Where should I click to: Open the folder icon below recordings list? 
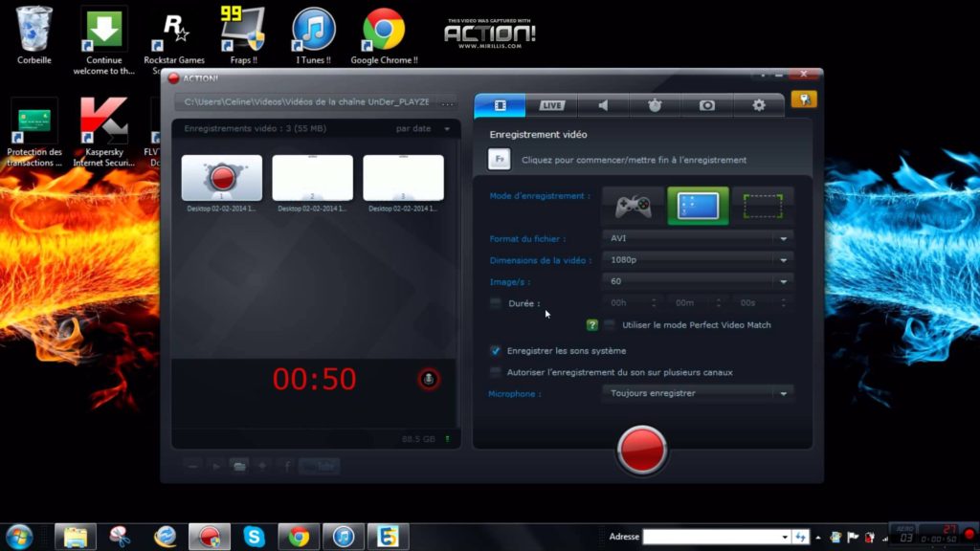click(x=239, y=466)
